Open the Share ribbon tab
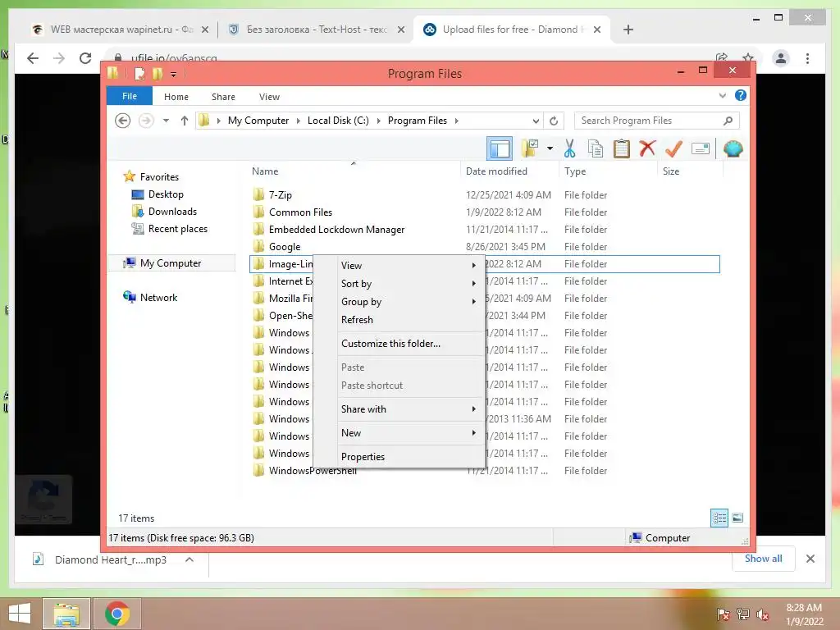The width and height of the screenshot is (840, 630). [223, 97]
